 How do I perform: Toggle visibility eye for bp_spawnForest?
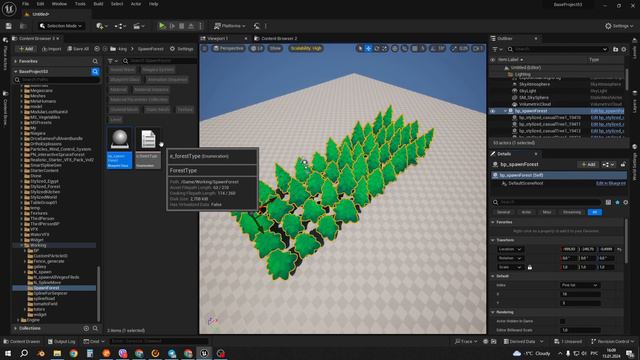point(493,111)
